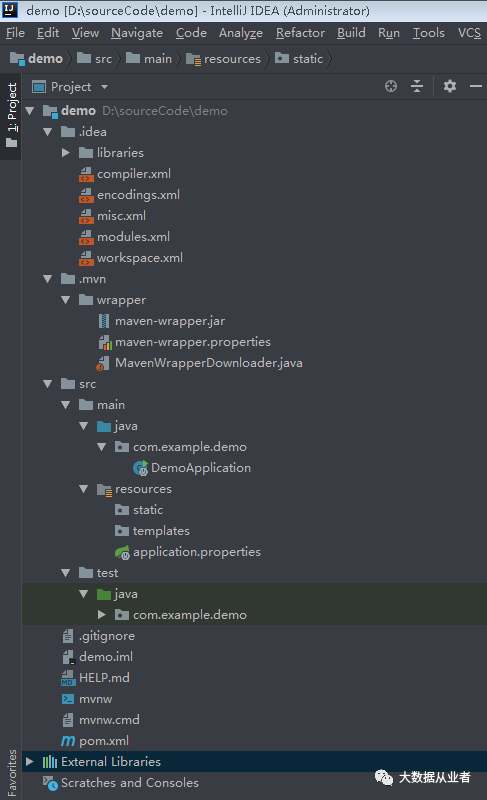The image size is (487, 800).
Task: Collapse the .idea folder
Action: (48, 132)
